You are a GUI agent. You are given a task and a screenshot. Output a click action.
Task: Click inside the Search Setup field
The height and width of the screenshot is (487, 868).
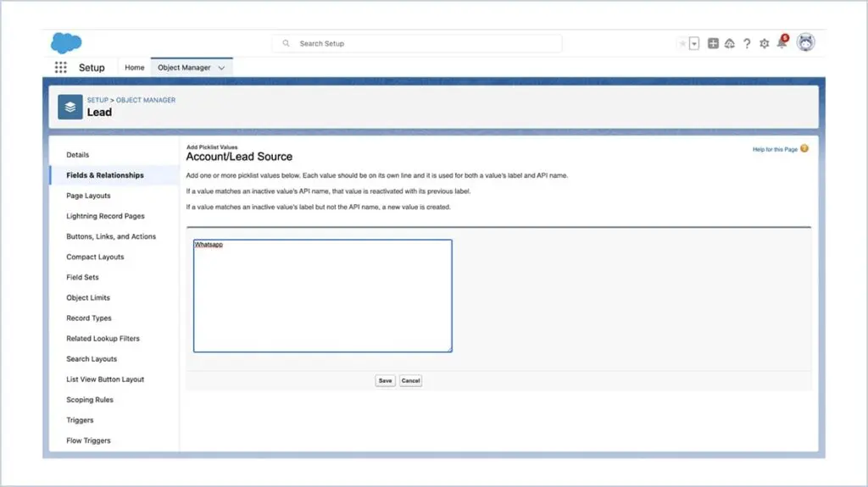417,43
